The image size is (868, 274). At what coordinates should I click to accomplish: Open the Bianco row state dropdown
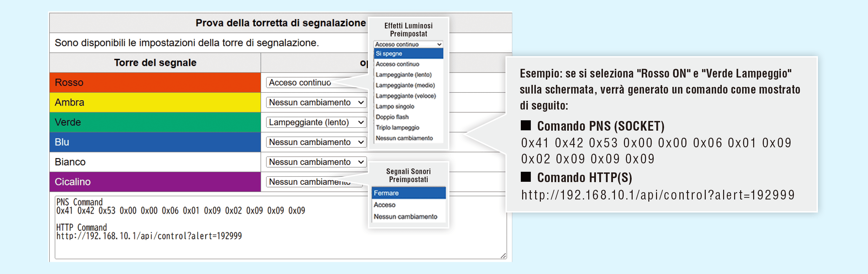[x=316, y=162]
